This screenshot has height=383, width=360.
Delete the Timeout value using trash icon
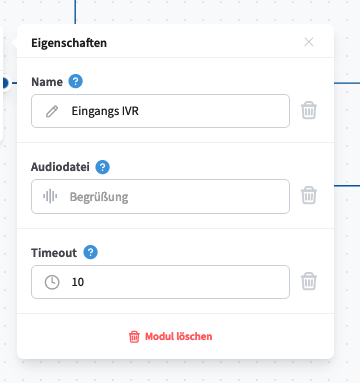click(309, 281)
